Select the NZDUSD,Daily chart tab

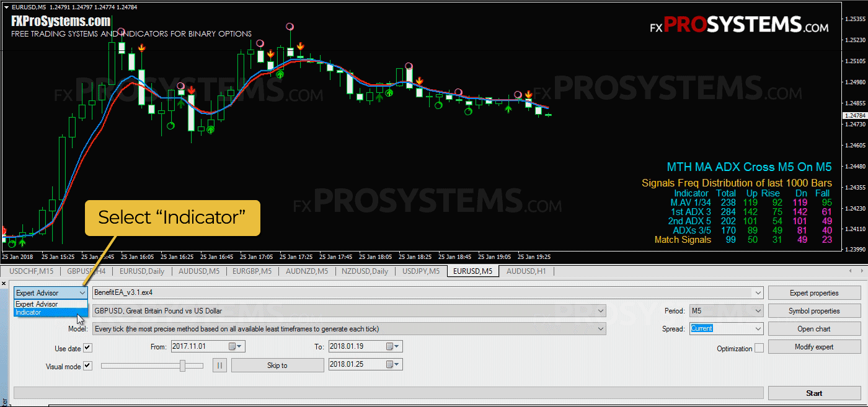tap(365, 271)
